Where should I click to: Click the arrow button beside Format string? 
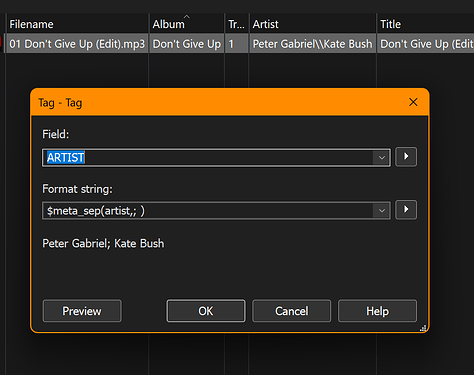[x=406, y=210]
